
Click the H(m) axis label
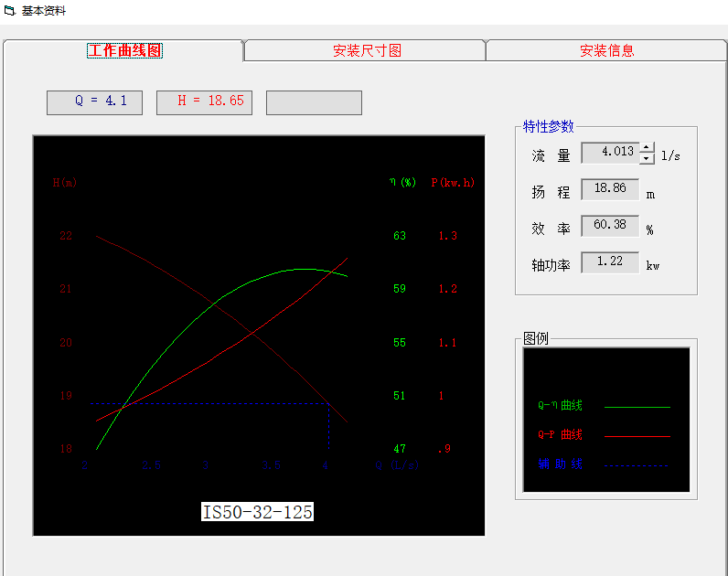(x=65, y=183)
